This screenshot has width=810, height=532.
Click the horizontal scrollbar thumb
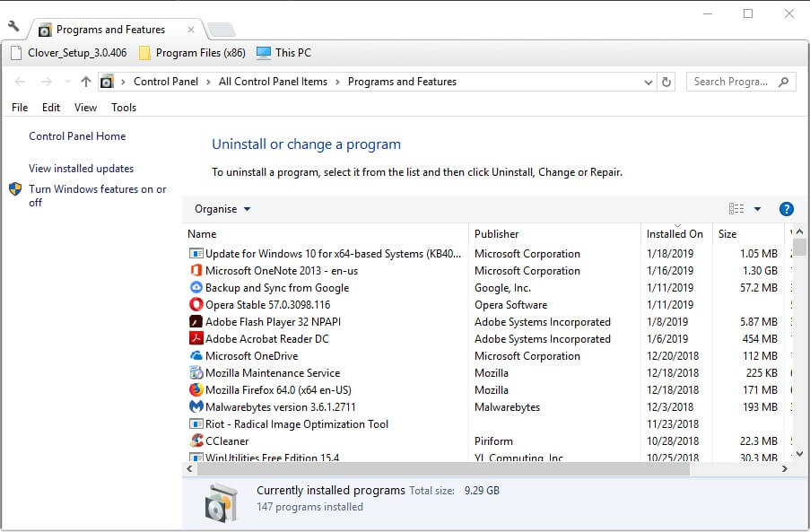click(443, 469)
